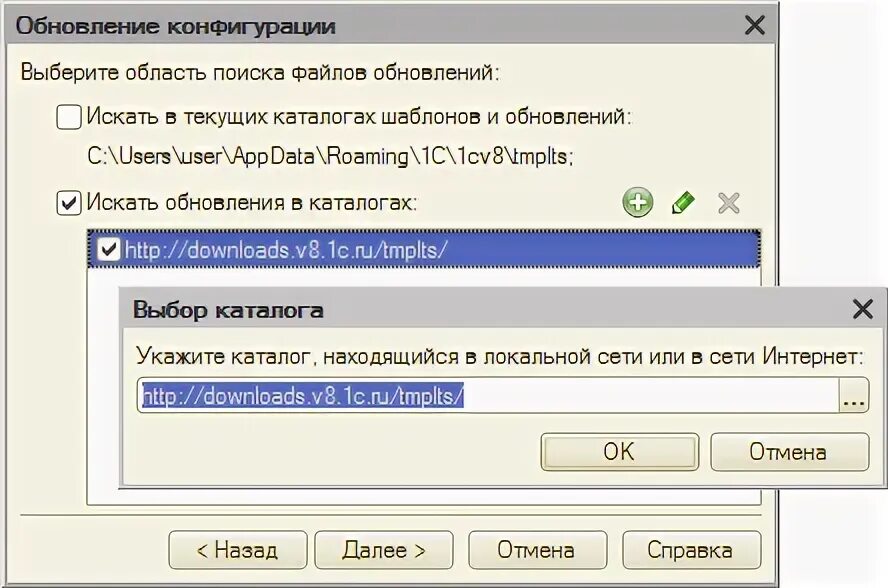
Task: Open help via the Справка button
Action: coord(691,549)
